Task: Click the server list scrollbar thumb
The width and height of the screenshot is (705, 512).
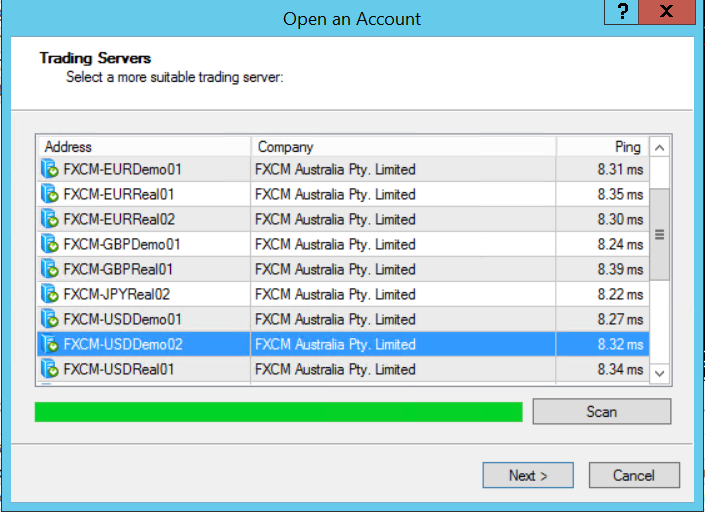Action: (660, 234)
